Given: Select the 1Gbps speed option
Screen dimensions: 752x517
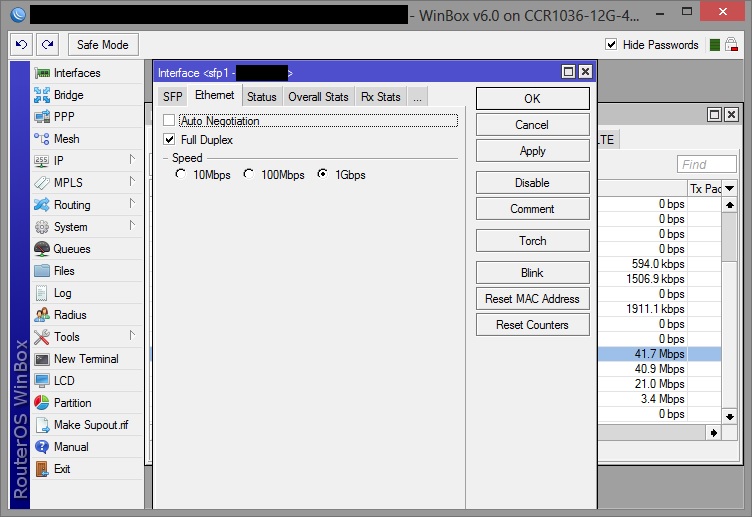Looking at the screenshot, I should [323, 174].
